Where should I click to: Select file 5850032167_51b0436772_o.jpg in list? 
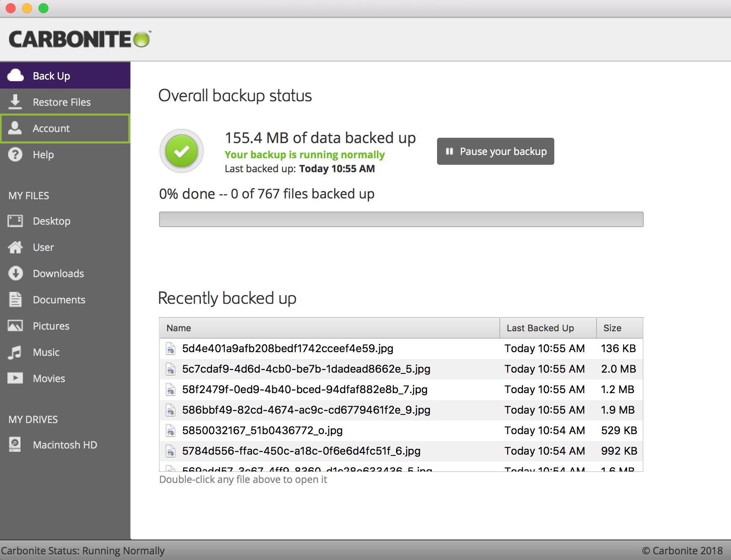[x=262, y=430]
